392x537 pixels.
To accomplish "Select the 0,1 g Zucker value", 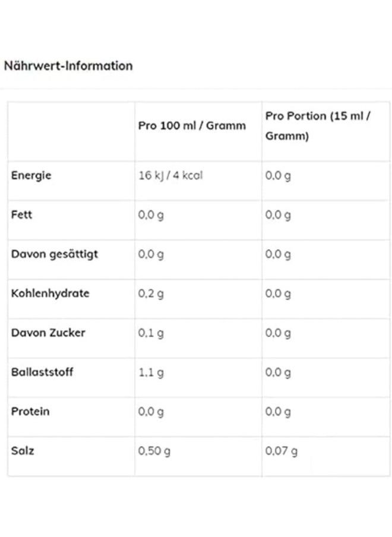I will click(x=151, y=333).
